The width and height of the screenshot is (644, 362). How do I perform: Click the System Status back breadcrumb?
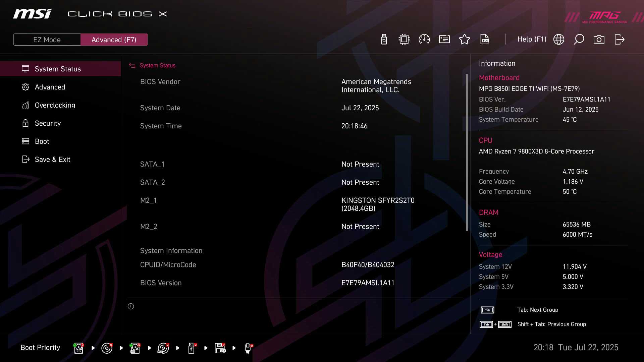pos(157,66)
